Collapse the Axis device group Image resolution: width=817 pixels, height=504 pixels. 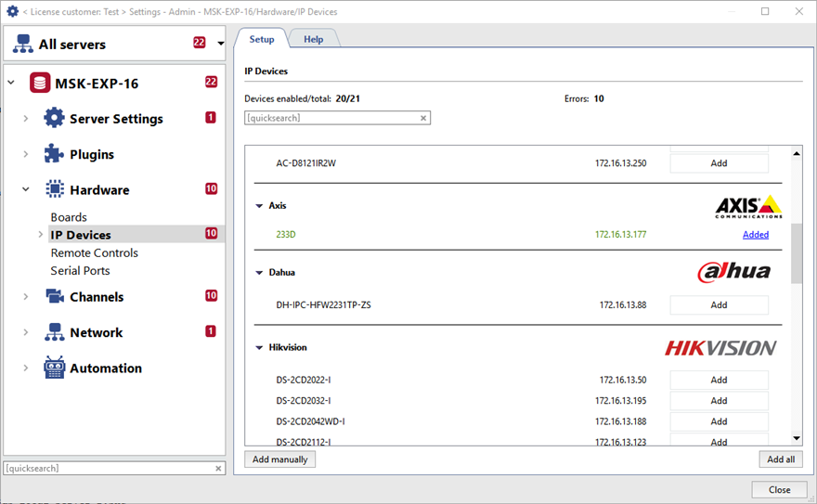(259, 206)
